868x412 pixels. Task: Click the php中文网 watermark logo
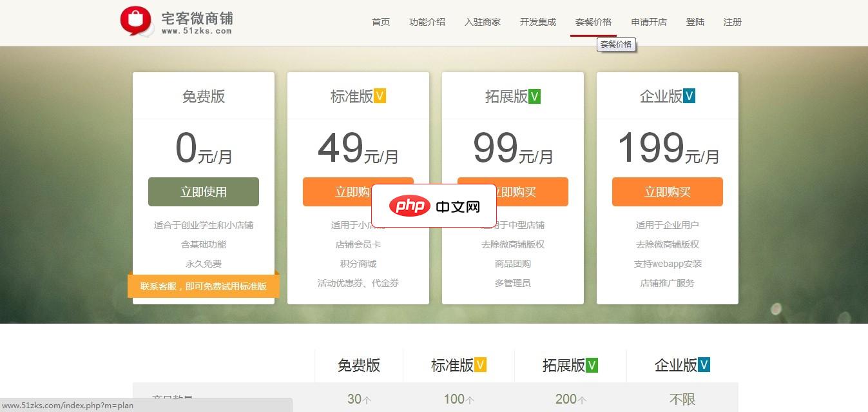pos(434,206)
